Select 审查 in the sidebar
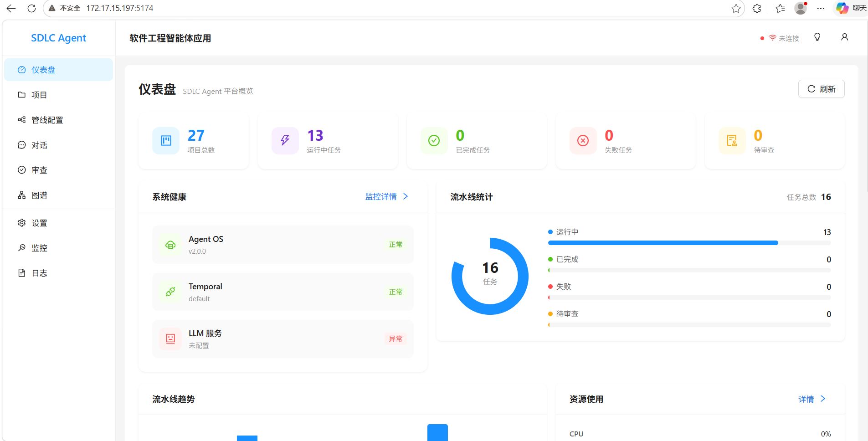Screen dimensions: 868x441 [58, 170]
